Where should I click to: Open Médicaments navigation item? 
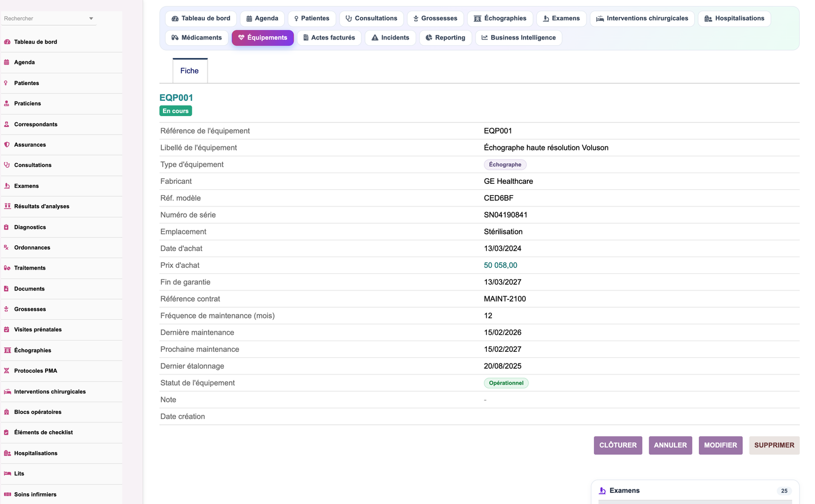coord(197,38)
